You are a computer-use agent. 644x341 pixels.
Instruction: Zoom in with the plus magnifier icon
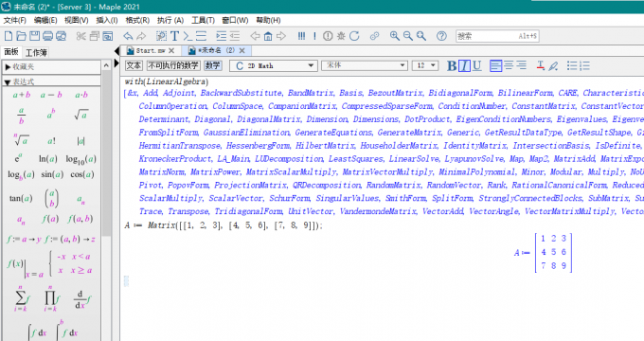(395, 36)
